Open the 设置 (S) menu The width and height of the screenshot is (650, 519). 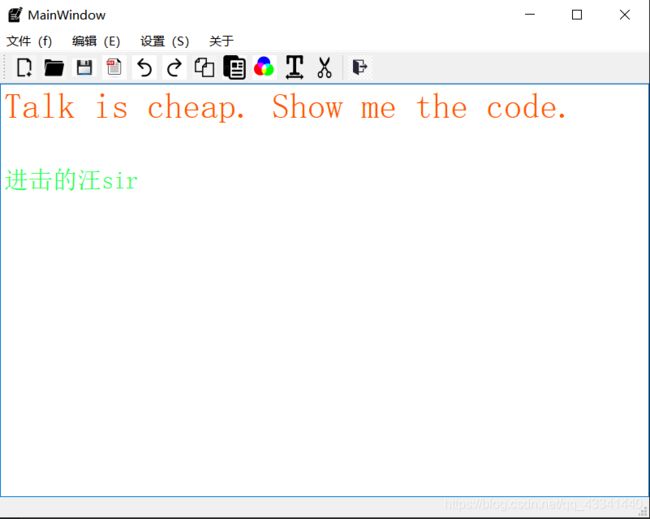click(165, 41)
